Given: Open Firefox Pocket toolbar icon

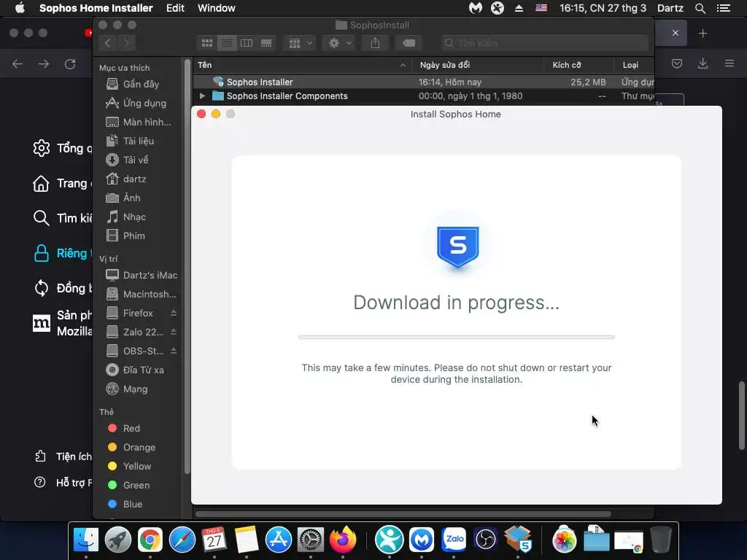Looking at the screenshot, I should pos(677,63).
